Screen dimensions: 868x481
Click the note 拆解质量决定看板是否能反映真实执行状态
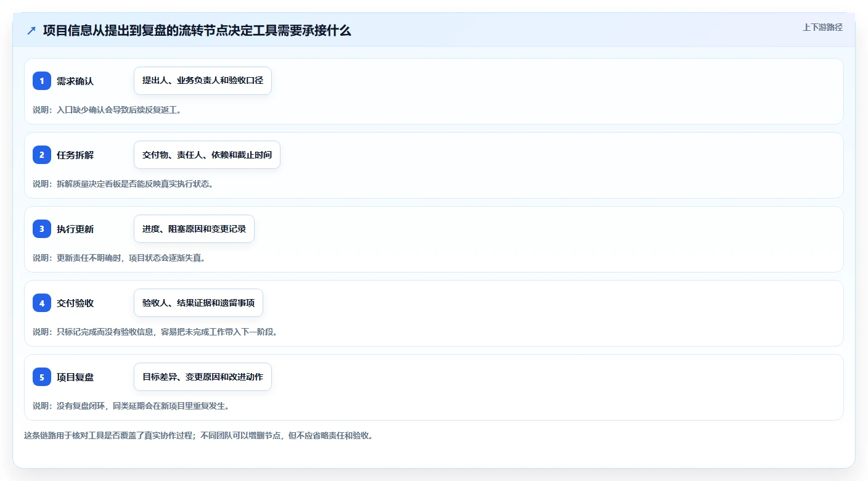[123, 184]
